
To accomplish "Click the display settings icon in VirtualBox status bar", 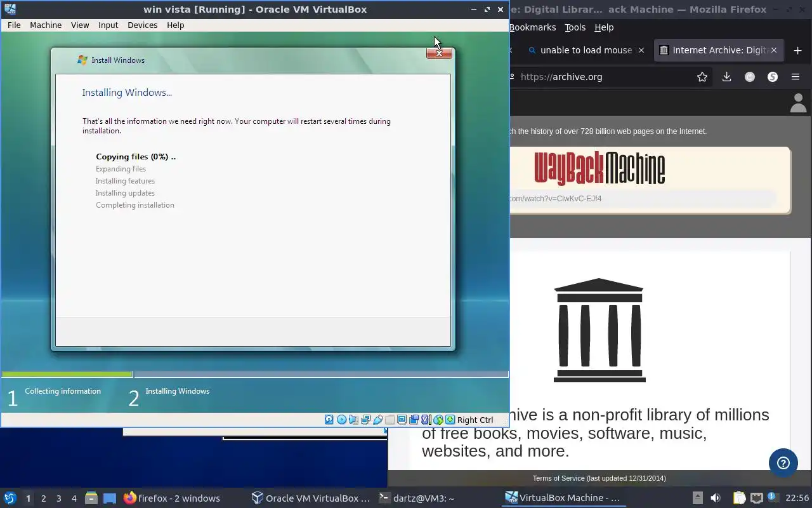I will [402, 420].
